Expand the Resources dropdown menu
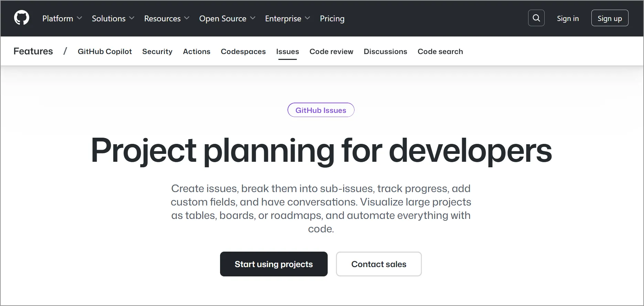 (x=166, y=19)
